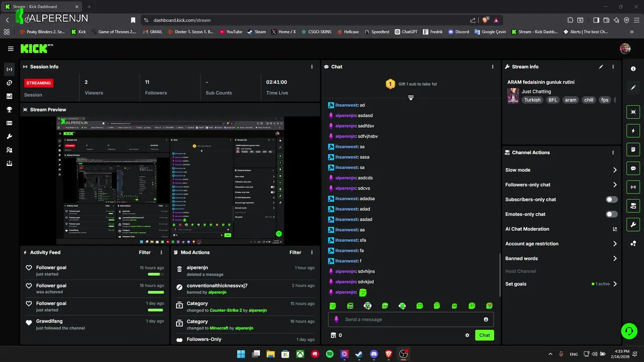This screenshot has height=362, width=644.
Task: Open Counter-Strike 2 category link
Action: pyautogui.click(x=225, y=310)
